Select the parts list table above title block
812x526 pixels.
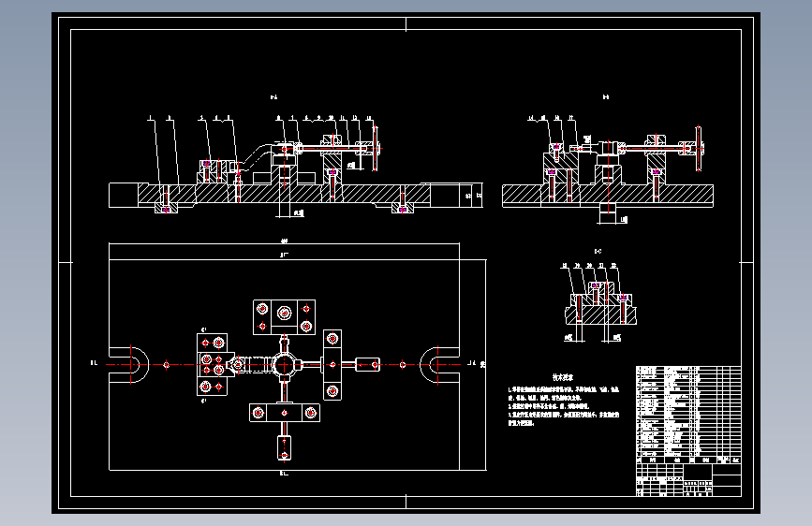688,415
